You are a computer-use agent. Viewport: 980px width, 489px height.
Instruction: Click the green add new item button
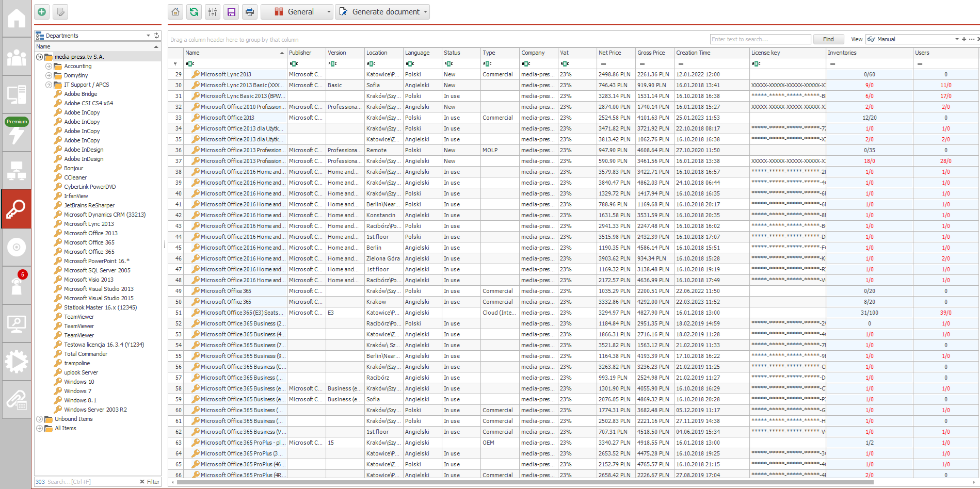coord(42,12)
